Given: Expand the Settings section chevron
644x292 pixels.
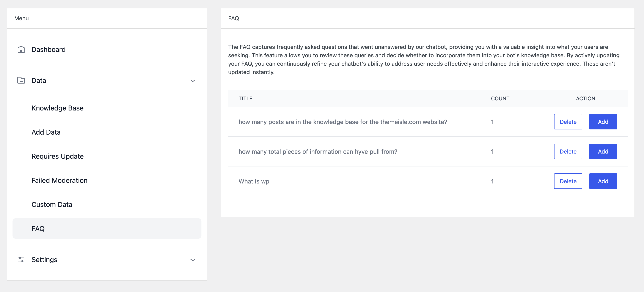Looking at the screenshot, I should [193, 260].
